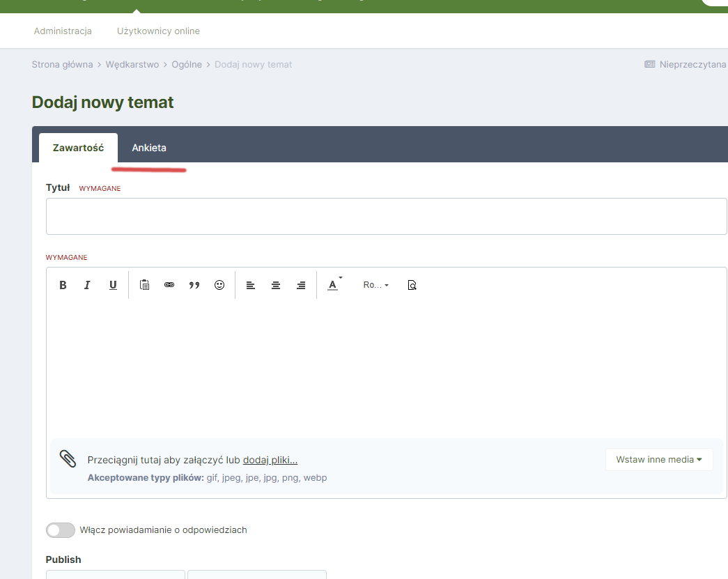Go to Strona główna breadcrumb
This screenshot has height=579, width=728.
(x=62, y=65)
